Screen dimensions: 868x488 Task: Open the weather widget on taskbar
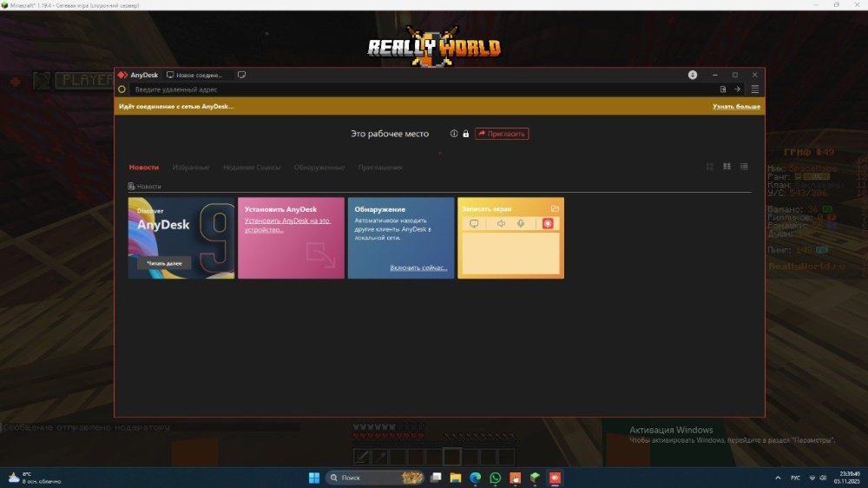pos(34,478)
